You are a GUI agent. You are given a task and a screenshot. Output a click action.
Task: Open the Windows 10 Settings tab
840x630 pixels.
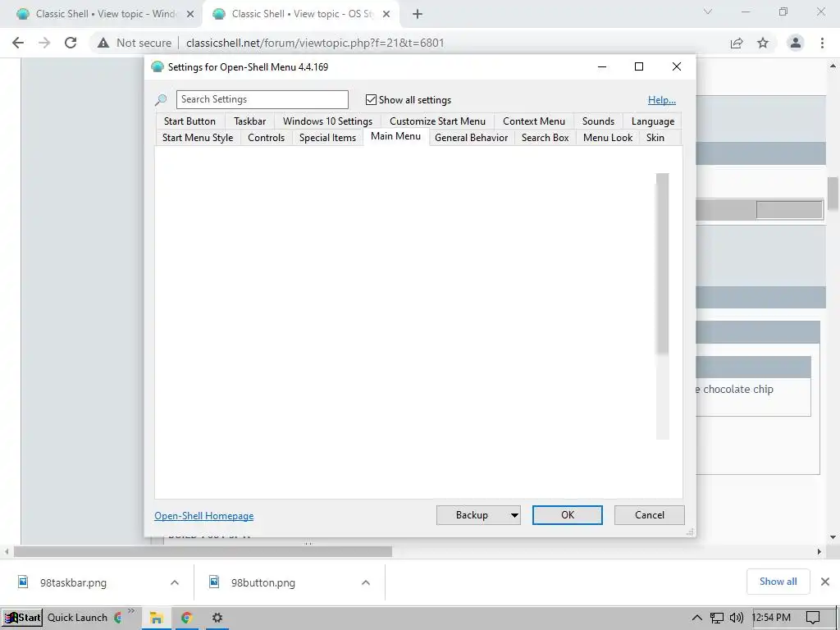click(x=327, y=121)
